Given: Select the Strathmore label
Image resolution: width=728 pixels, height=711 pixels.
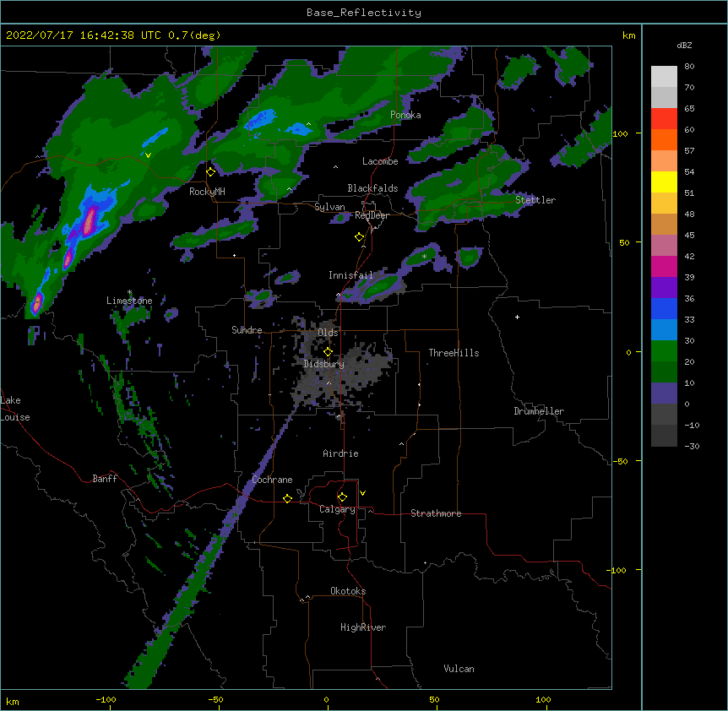Looking at the screenshot, I should pos(436,513).
